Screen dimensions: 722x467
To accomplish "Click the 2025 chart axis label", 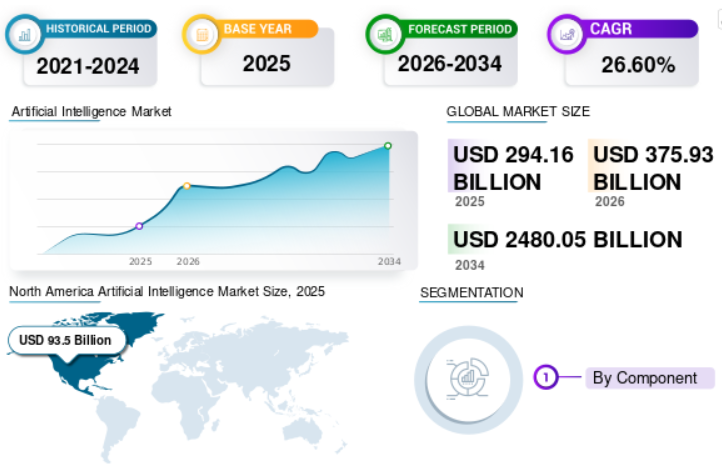I will coord(140,262).
